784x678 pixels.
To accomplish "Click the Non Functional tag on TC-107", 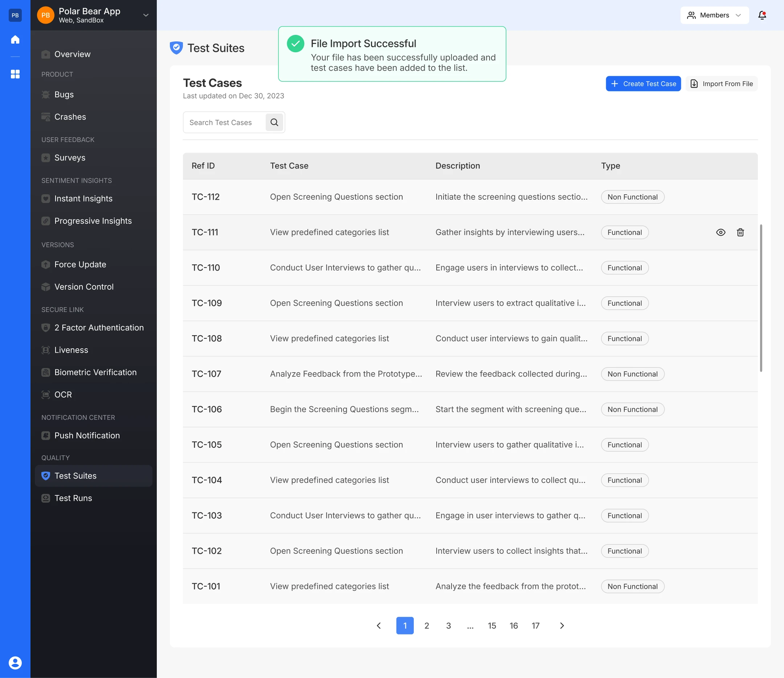I will 633,374.
